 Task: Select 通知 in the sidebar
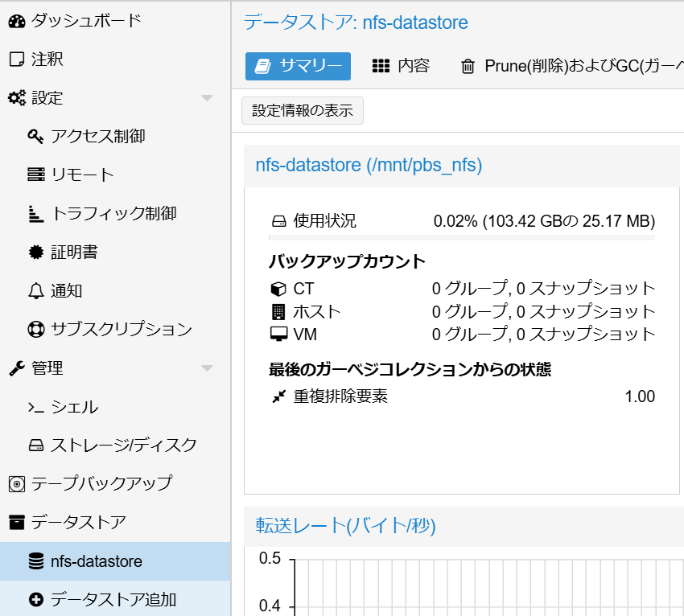(x=115, y=290)
